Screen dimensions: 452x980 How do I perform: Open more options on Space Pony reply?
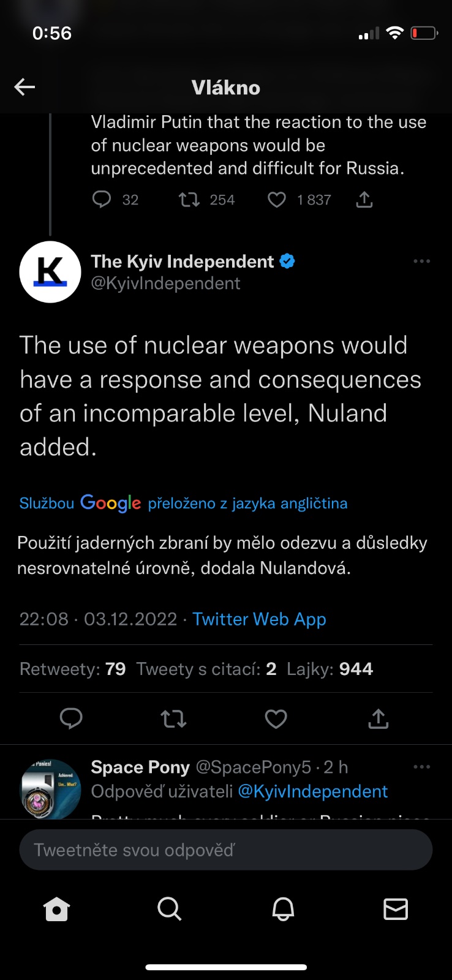pos(421,767)
